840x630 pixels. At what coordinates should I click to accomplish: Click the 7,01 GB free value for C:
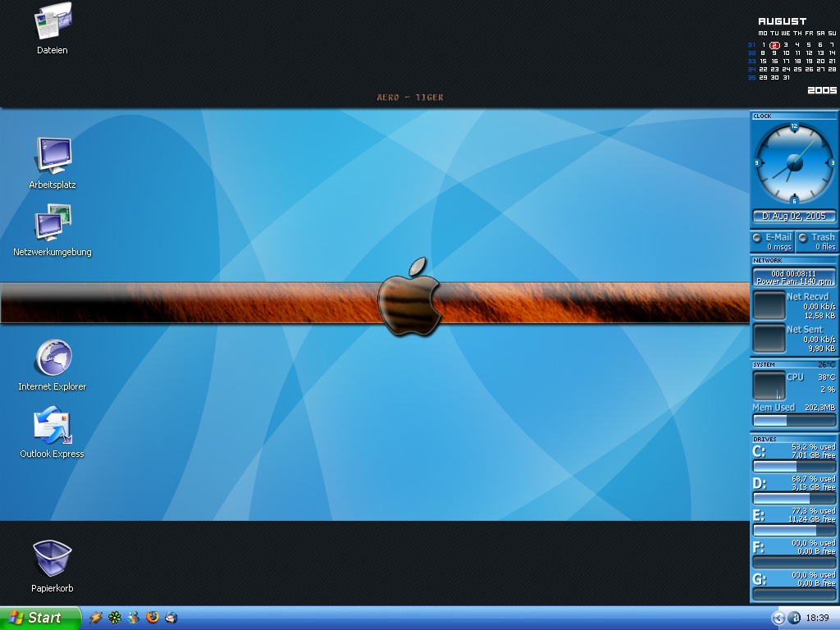pos(813,455)
